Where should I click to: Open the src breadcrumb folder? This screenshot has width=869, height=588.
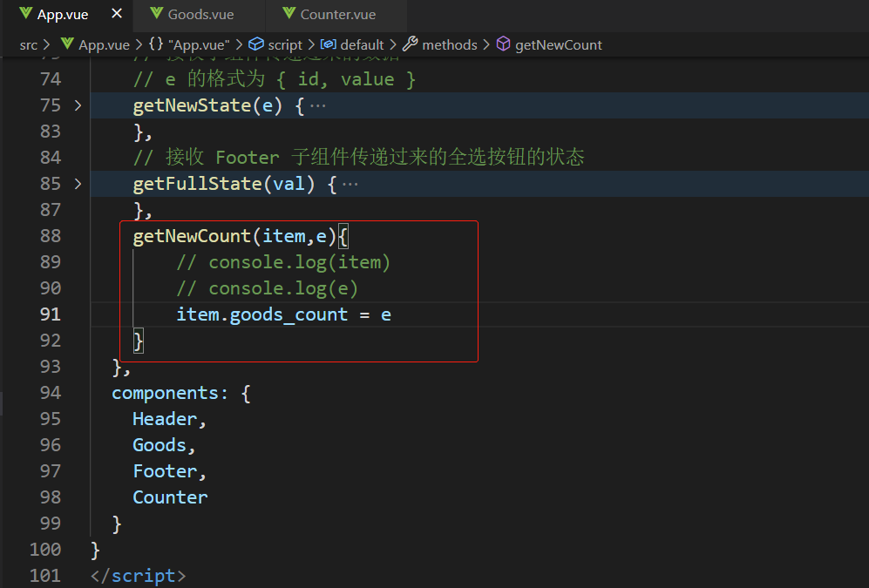(x=28, y=44)
